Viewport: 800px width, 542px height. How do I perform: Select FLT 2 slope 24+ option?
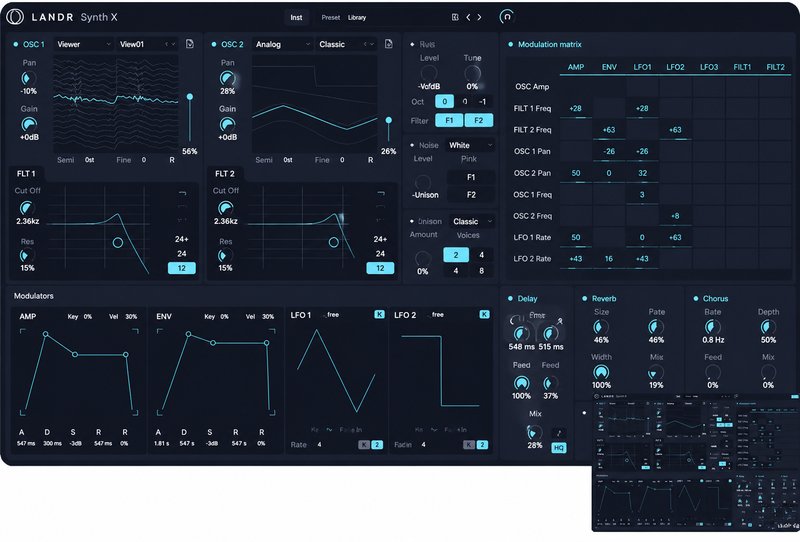pos(380,239)
